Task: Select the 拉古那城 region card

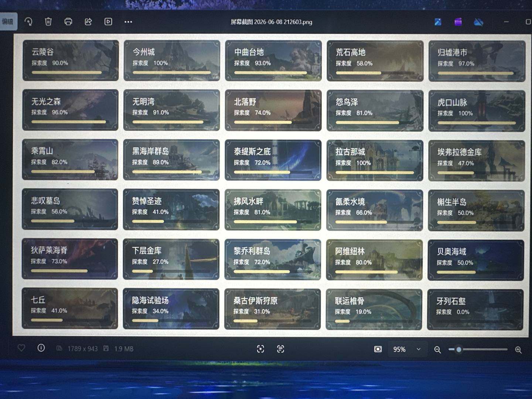Action: point(375,160)
